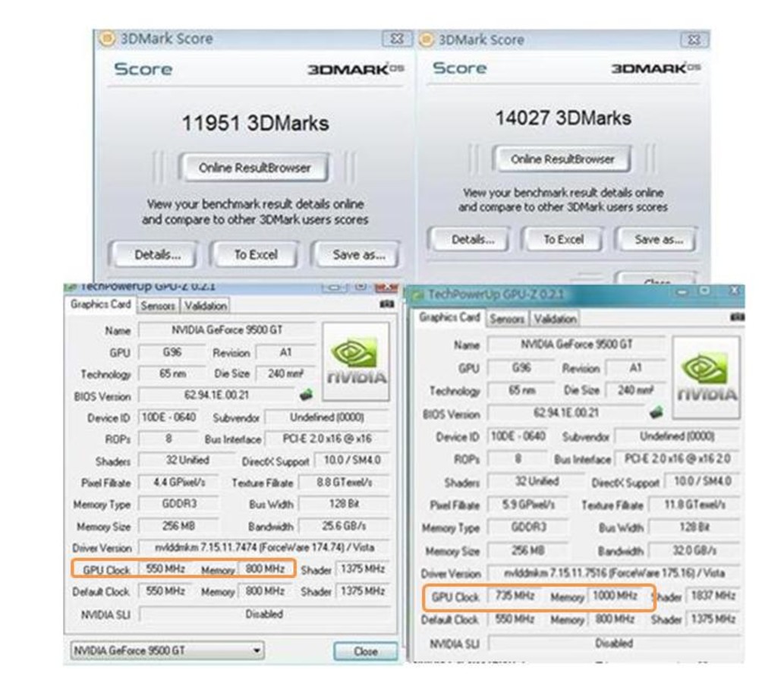This screenshot has width=784, height=683.
Task: Click To Excel in left 3DMark window
Action: pyautogui.click(x=256, y=254)
